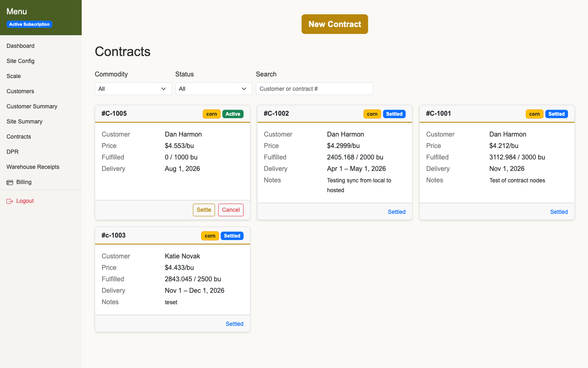Click the credit card icon beside Billing
The height and width of the screenshot is (368, 588).
[x=10, y=182]
